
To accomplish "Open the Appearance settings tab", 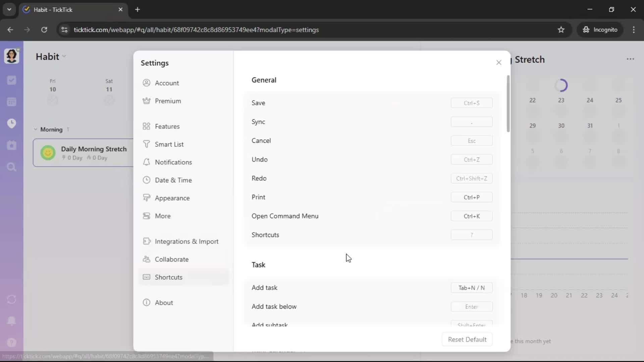I will point(172,198).
